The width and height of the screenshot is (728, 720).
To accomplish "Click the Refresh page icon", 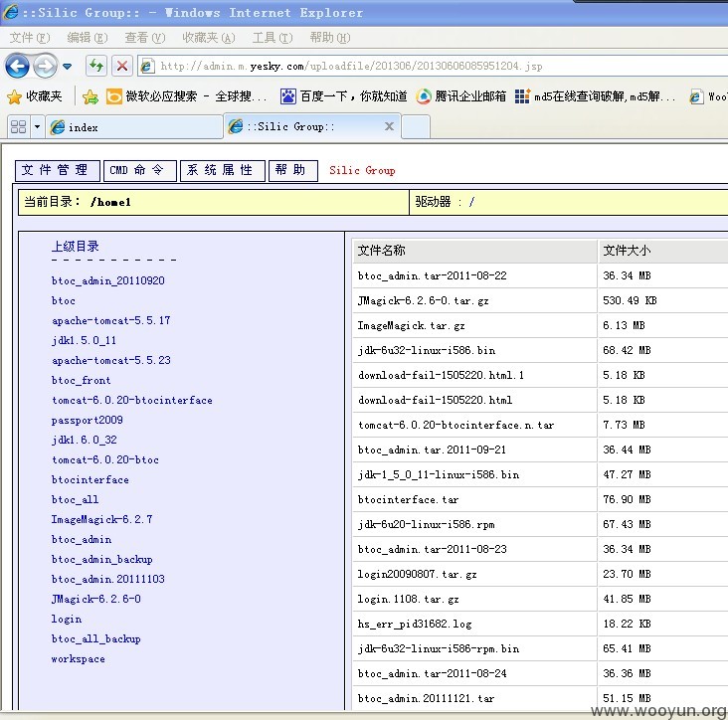I will click(x=96, y=66).
